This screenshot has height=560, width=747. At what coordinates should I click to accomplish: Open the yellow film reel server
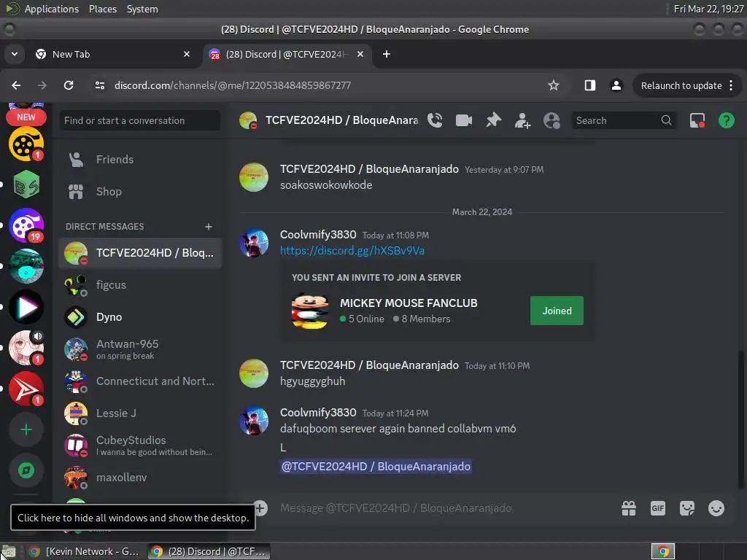coord(26,144)
